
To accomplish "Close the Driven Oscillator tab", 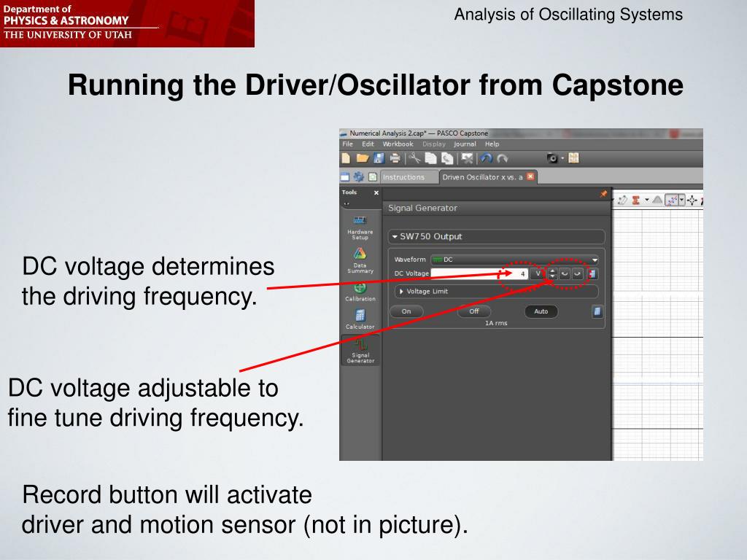I will [530, 176].
